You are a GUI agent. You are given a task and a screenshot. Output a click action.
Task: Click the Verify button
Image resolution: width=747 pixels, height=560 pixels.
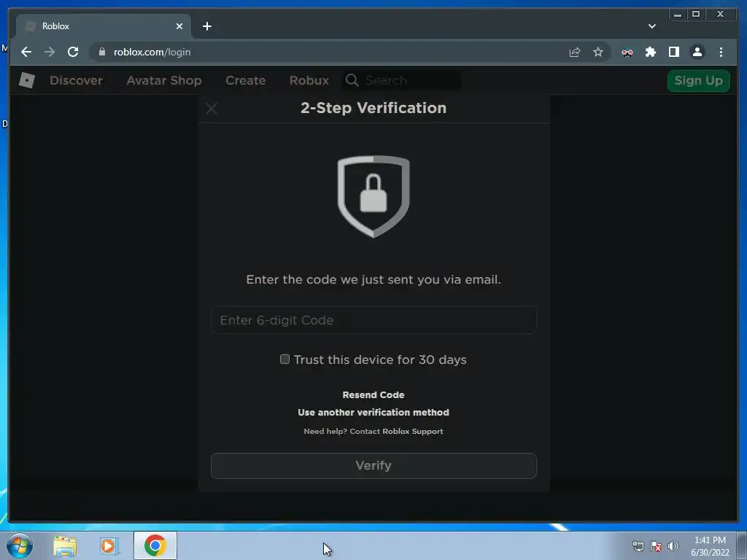point(373,466)
